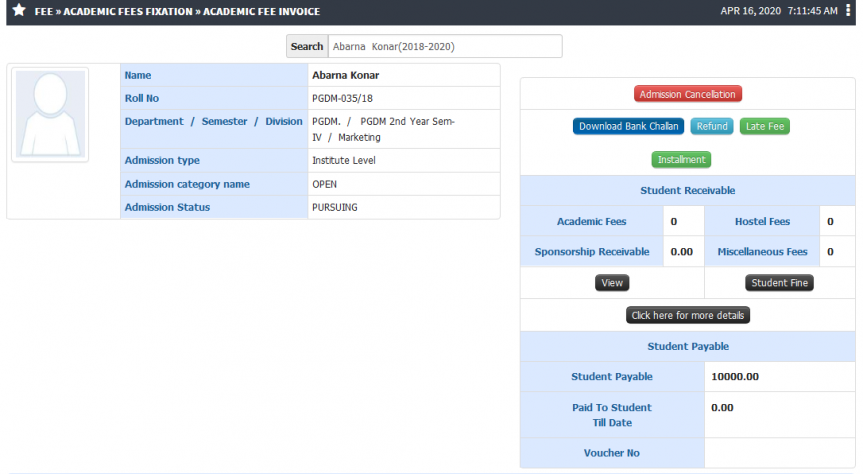This screenshot has width=863, height=474.
Task: Click the Roll No label
Action: click(x=141, y=99)
